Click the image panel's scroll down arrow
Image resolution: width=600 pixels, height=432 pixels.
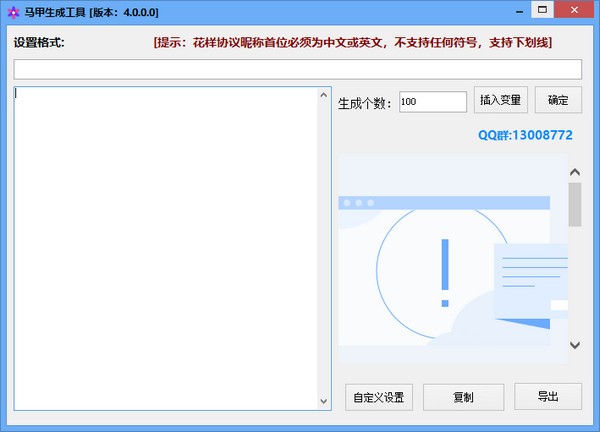pos(574,345)
